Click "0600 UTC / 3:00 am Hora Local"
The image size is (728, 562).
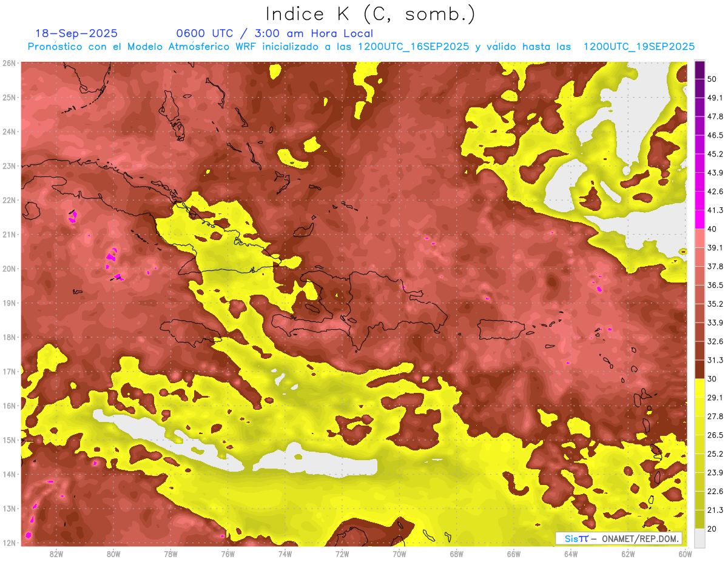tap(274, 33)
